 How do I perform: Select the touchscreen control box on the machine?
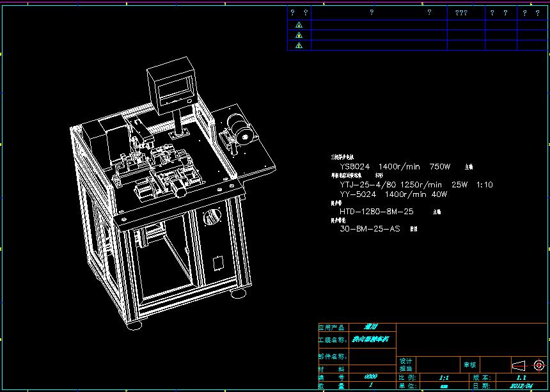(x=172, y=85)
